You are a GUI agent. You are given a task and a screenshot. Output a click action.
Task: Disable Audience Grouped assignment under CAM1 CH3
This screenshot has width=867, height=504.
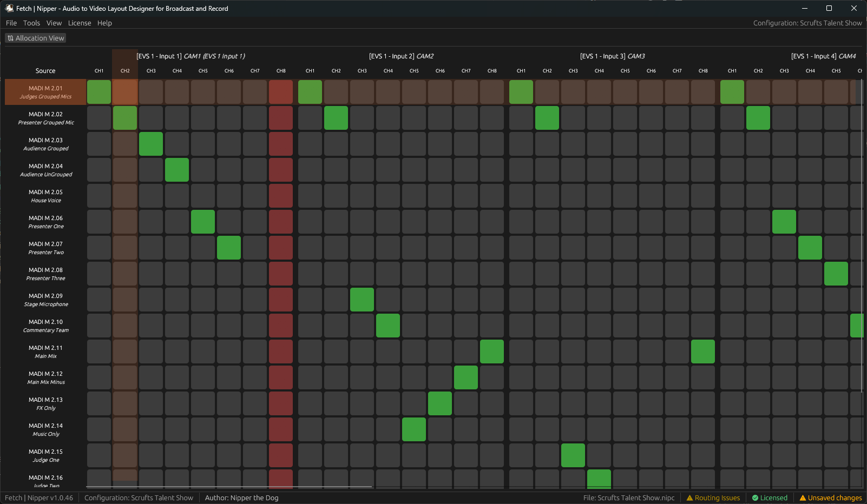tap(151, 144)
